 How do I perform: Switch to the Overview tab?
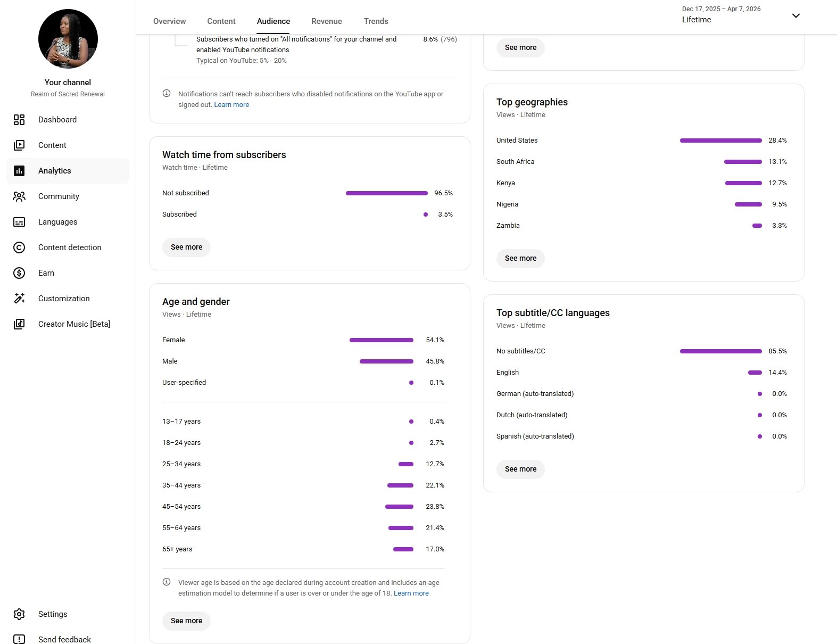tap(169, 21)
